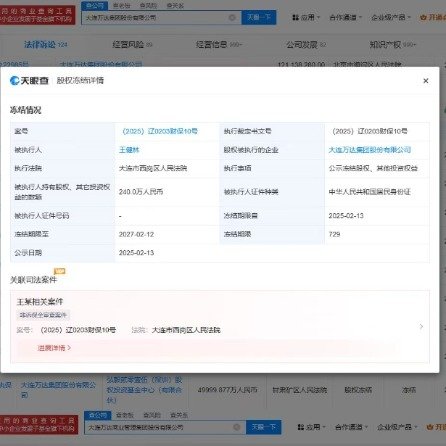Select the 查风险 tab above the 大连万达集团股份有限公司 search
The width and height of the screenshot is (446, 446).
pos(148,6)
